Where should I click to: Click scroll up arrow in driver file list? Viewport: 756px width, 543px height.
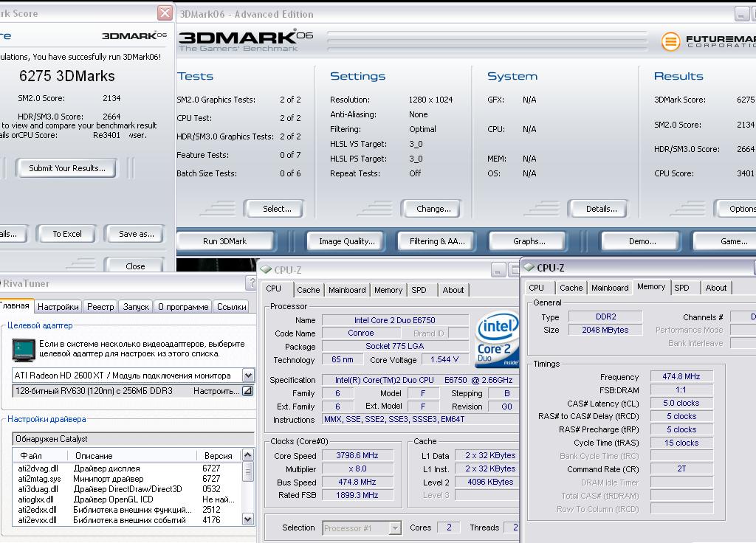(x=248, y=454)
